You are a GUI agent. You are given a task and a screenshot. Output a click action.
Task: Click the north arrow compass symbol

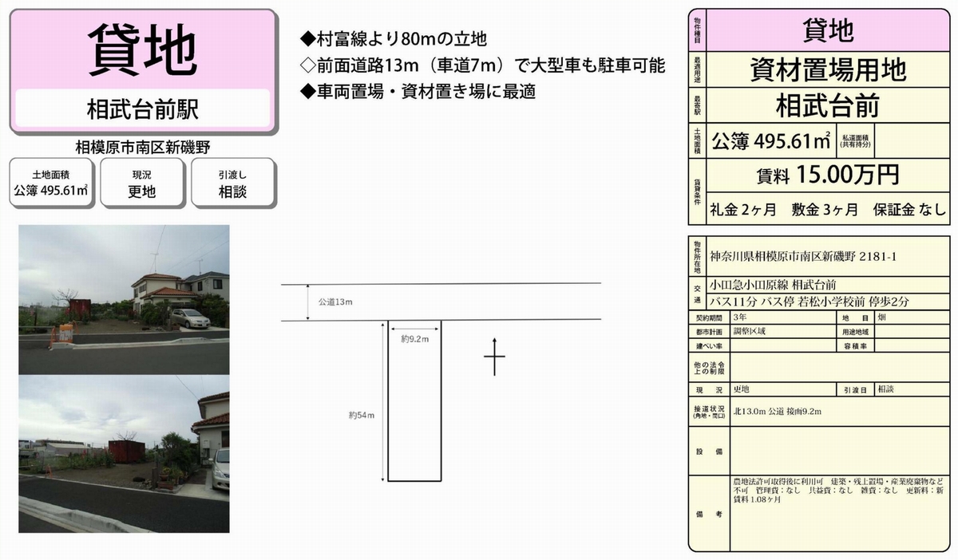495,355
